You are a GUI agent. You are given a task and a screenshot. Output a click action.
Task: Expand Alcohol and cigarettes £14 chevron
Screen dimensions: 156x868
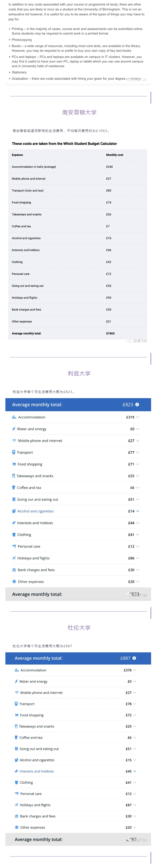click(137, 511)
